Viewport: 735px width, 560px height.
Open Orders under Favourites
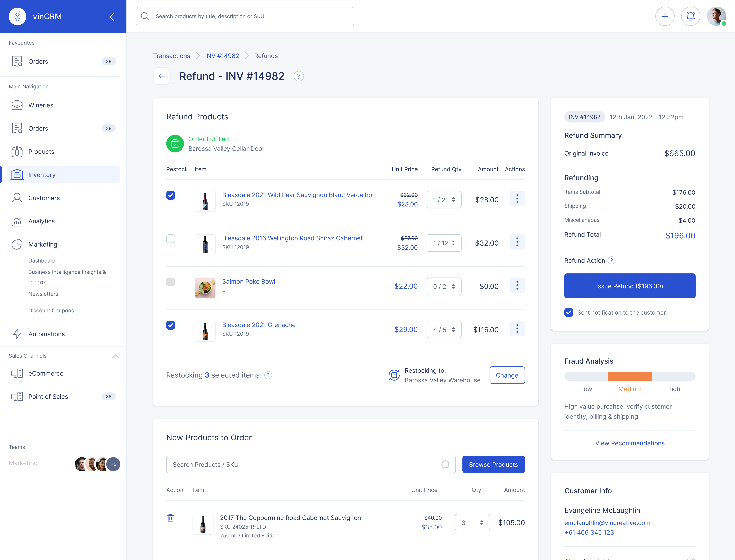(63, 61)
